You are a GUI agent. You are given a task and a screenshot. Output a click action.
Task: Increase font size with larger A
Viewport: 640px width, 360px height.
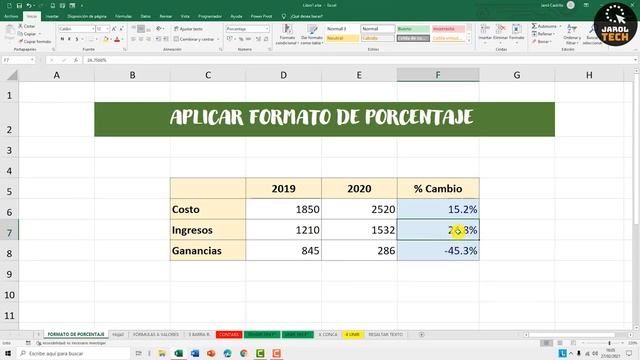[x=114, y=29]
